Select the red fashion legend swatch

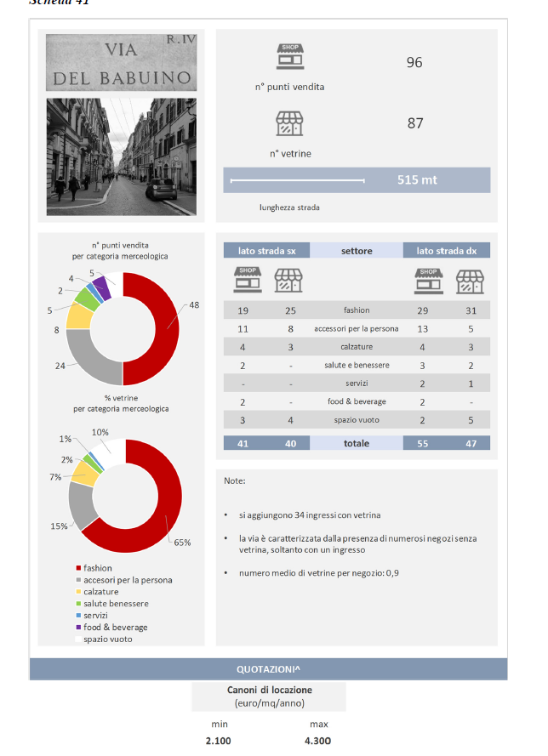click(x=79, y=568)
